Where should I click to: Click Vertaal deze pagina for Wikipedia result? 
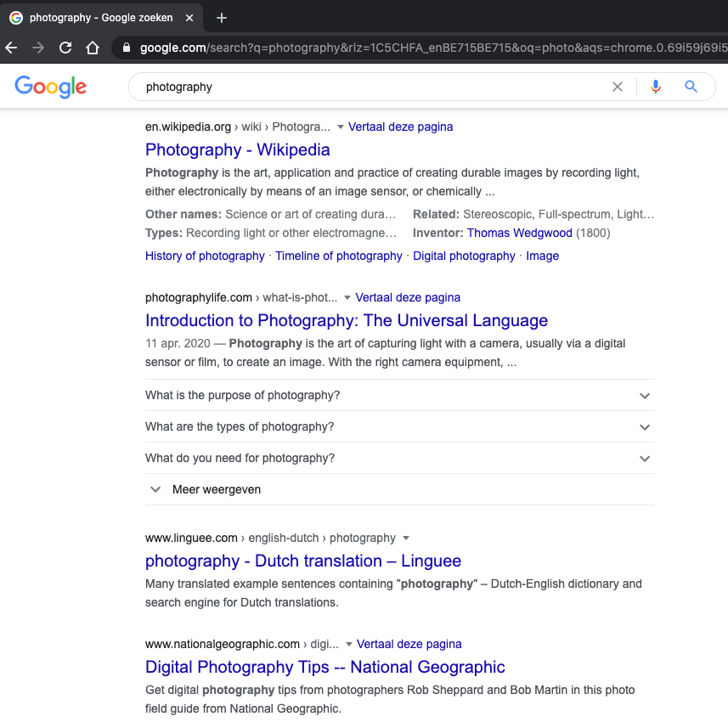(400, 127)
